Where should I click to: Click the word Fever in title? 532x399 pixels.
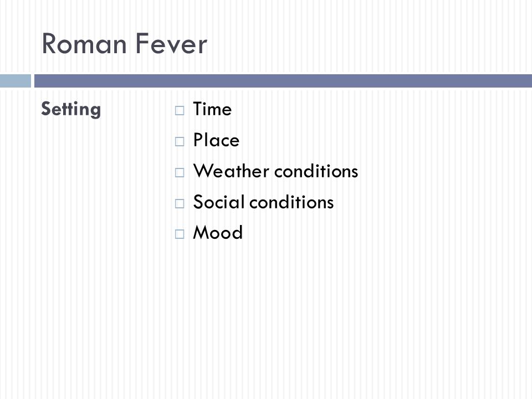pos(171,44)
